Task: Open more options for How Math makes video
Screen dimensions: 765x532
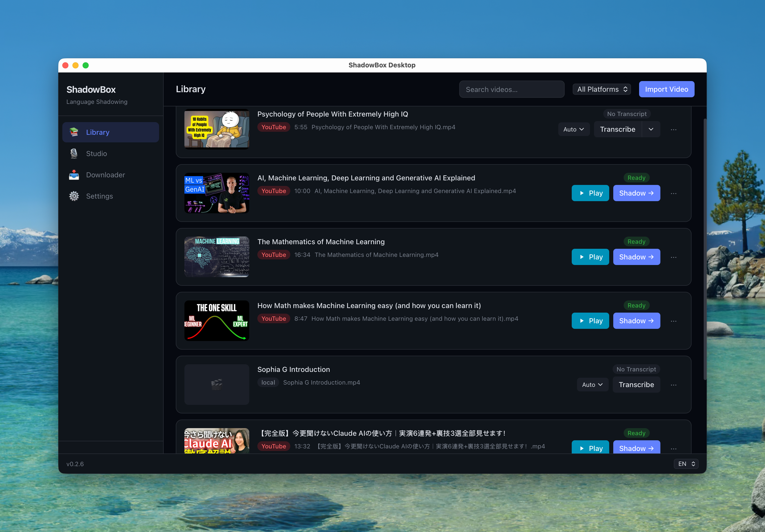Action: tap(673, 321)
